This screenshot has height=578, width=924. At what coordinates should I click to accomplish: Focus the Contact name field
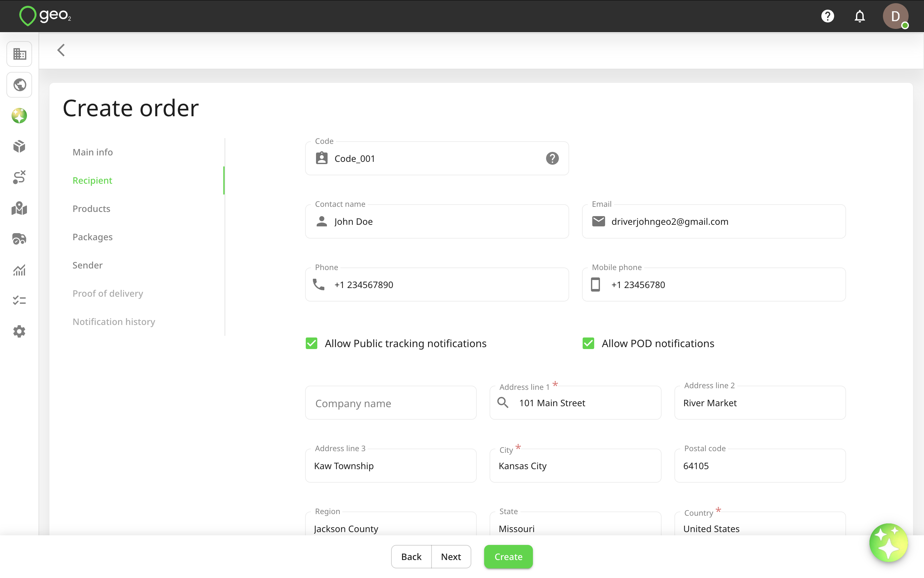pos(437,221)
